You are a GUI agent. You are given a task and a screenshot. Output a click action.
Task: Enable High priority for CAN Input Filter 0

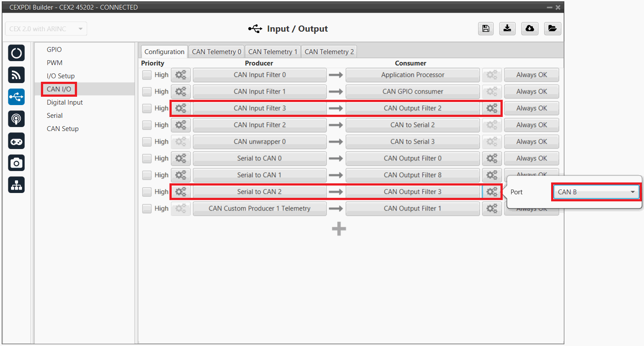tap(147, 75)
